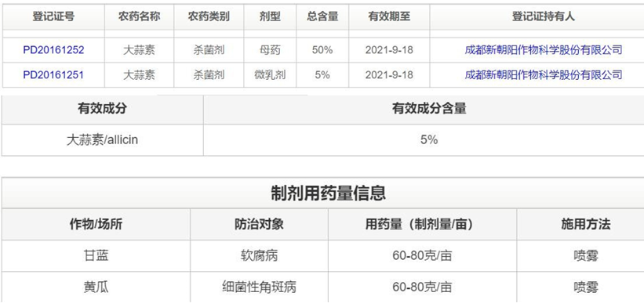Click the 制剂用药量信息 section title
The image size is (644, 307).
[x=328, y=193]
